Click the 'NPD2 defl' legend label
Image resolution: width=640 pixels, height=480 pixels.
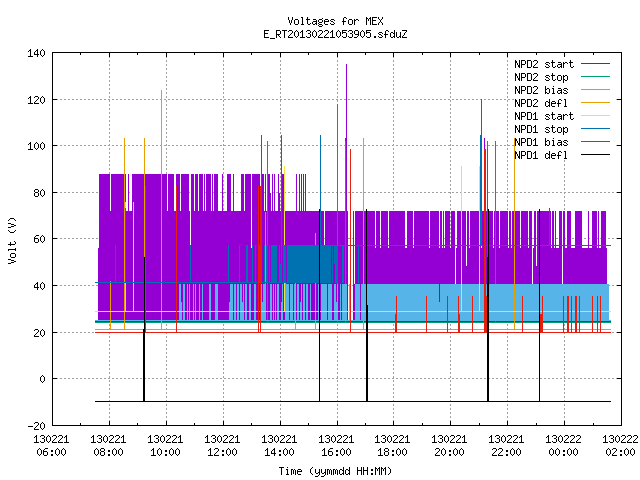[x=541, y=103]
